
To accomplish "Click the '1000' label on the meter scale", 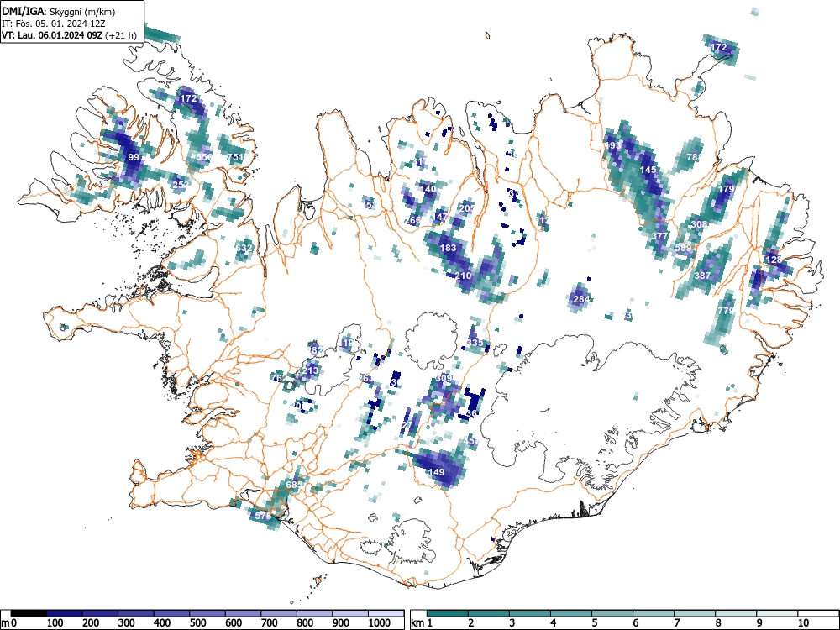I will (x=380, y=623).
